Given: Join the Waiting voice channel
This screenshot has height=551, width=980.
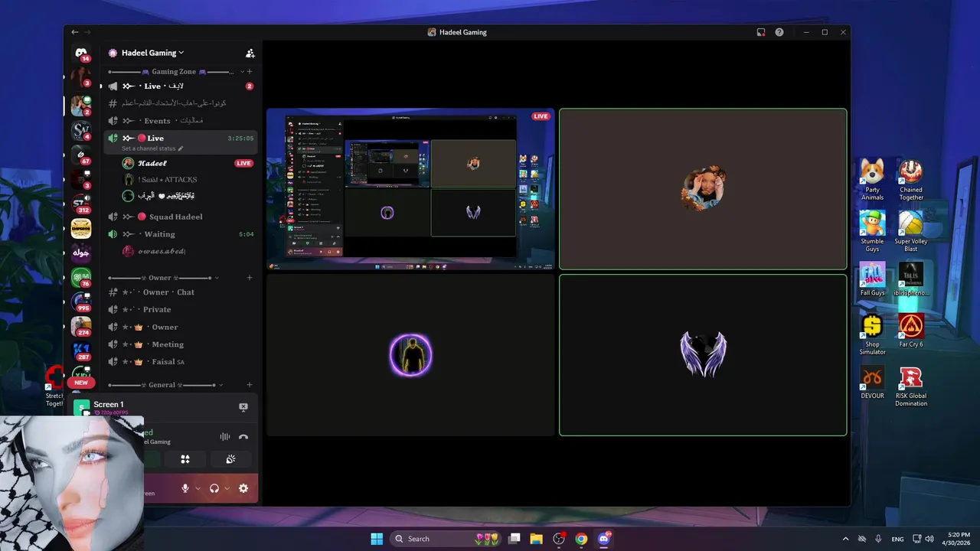Looking at the screenshot, I should 180,234.
